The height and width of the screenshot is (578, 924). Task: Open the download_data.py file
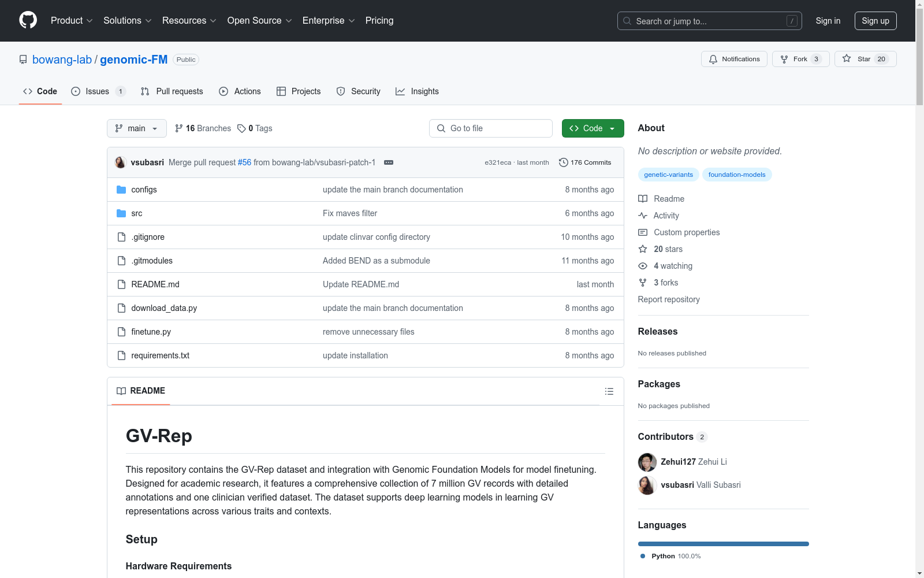164,308
